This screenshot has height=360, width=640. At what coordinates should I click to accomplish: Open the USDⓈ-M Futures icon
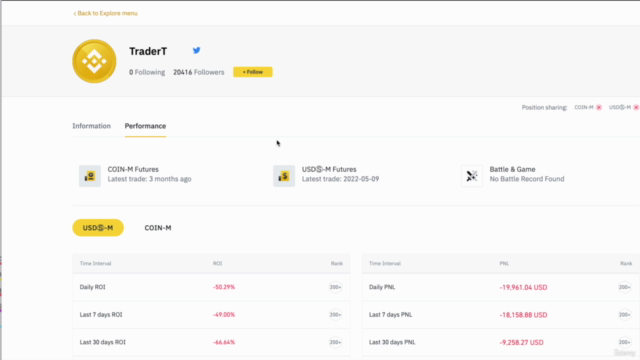pos(284,176)
